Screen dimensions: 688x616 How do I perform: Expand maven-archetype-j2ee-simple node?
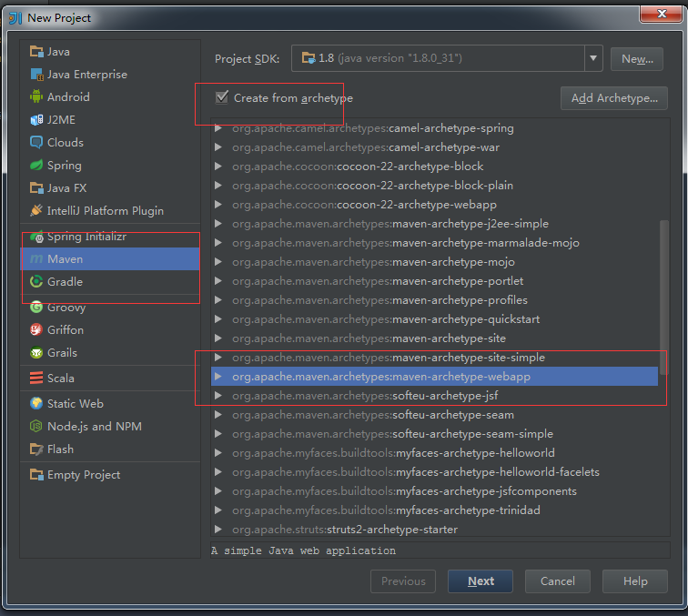218,224
